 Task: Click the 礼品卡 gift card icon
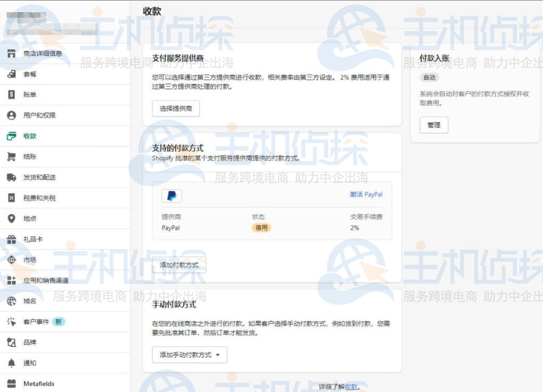11,239
